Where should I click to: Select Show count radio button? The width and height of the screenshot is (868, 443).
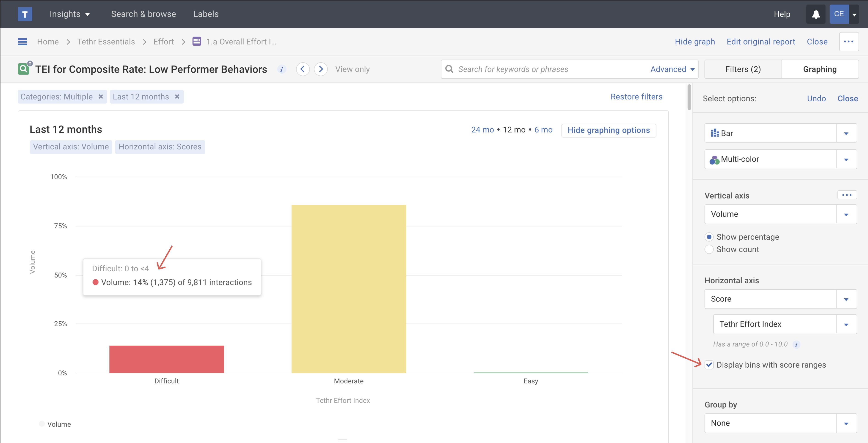pyautogui.click(x=709, y=250)
